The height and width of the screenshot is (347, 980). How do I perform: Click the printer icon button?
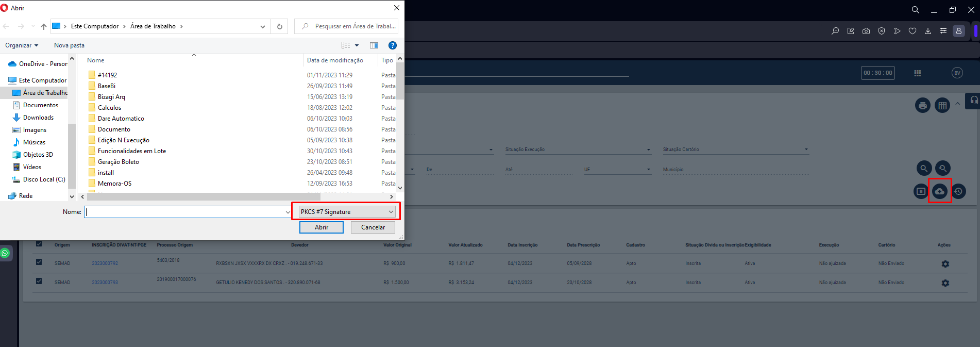click(x=922, y=106)
